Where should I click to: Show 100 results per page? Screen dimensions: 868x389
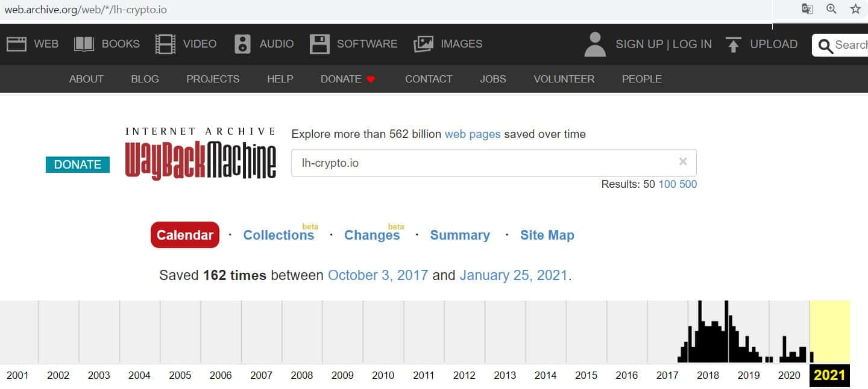(x=667, y=184)
